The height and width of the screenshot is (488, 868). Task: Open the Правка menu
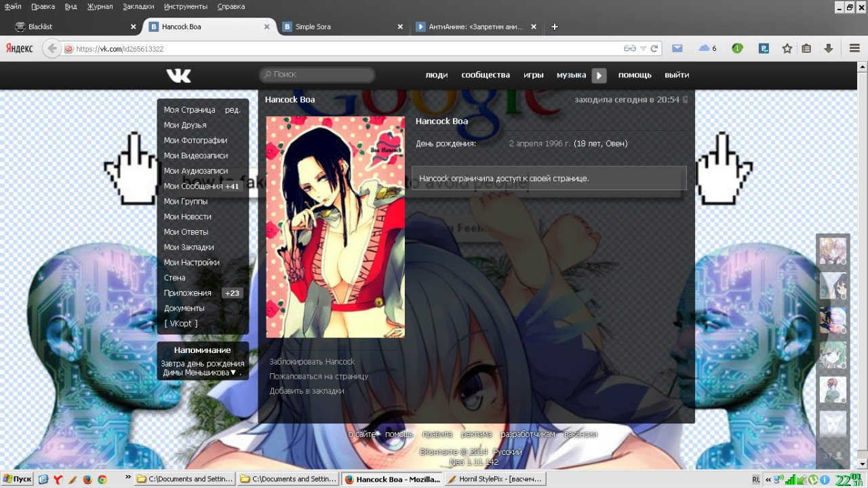coord(43,6)
